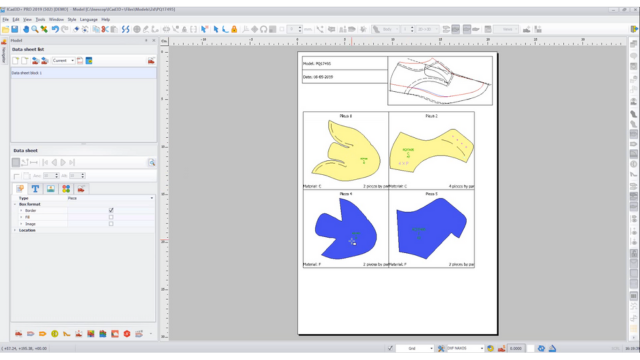Open the Text tab with T icon

[x=35, y=189]
